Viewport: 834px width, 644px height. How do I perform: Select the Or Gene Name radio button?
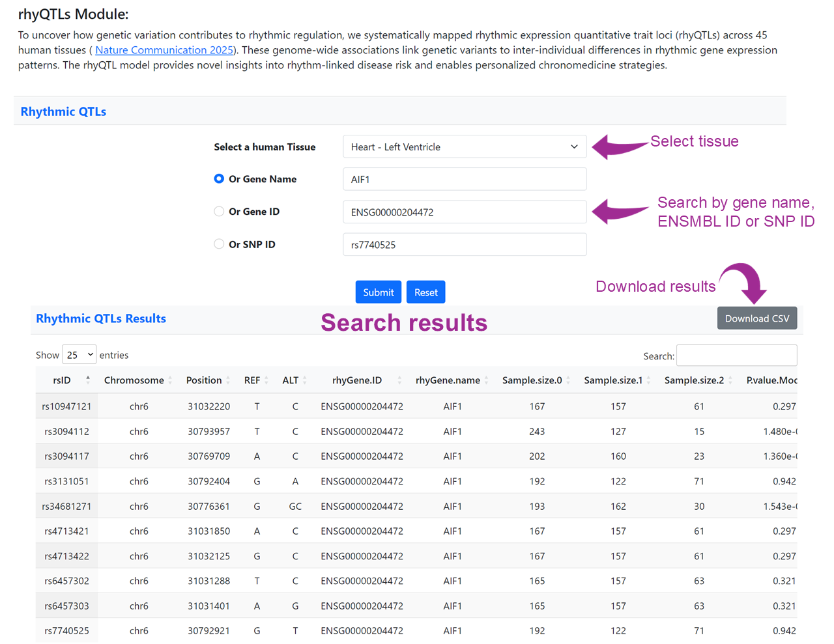[219, 179]
